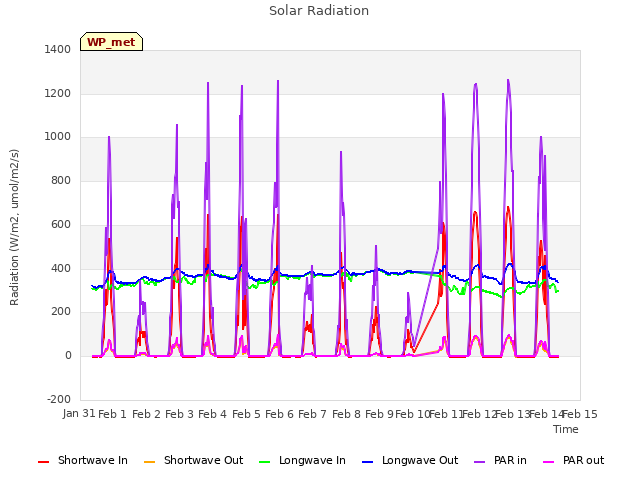The image size is (640, 480).
Task: Click the 600 y-axis tick label
Action: pyautogui.click(x=61, y=224)
